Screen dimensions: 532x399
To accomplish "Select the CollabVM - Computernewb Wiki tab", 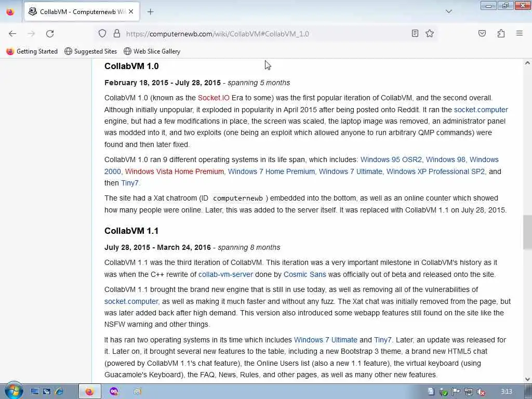I will click(82, 12).
